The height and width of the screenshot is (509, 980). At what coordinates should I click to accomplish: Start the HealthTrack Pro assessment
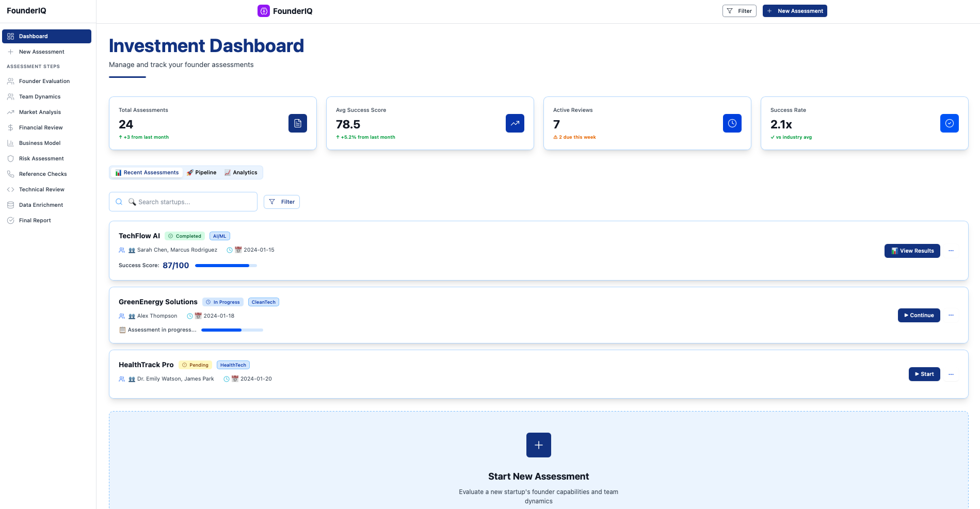(x=924, y=374)
